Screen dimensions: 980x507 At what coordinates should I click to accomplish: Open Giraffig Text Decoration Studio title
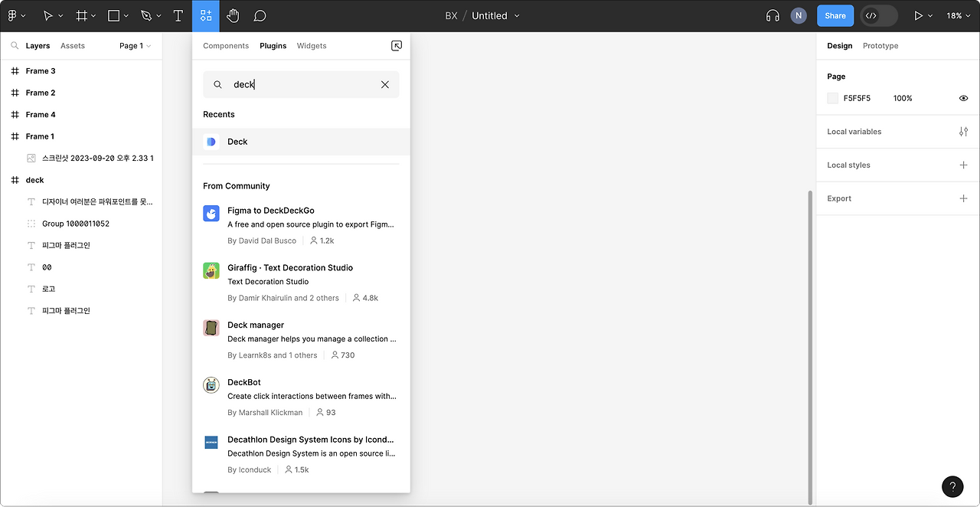[290, 268]
